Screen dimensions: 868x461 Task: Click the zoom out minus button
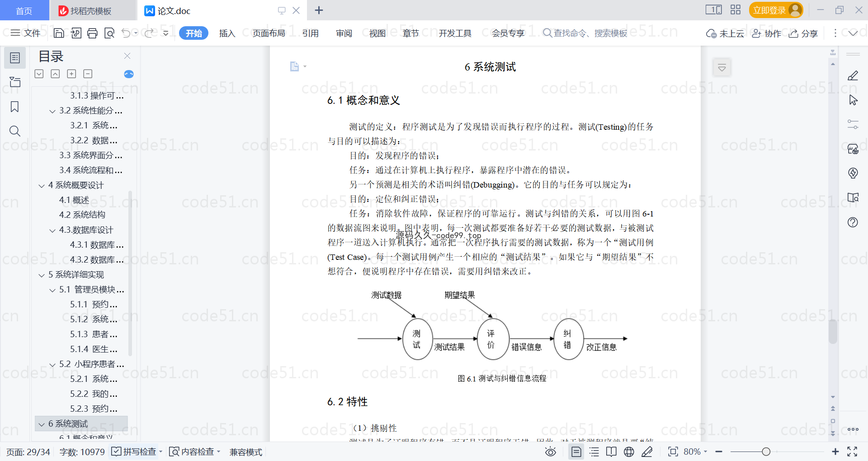tap(719, 452)
